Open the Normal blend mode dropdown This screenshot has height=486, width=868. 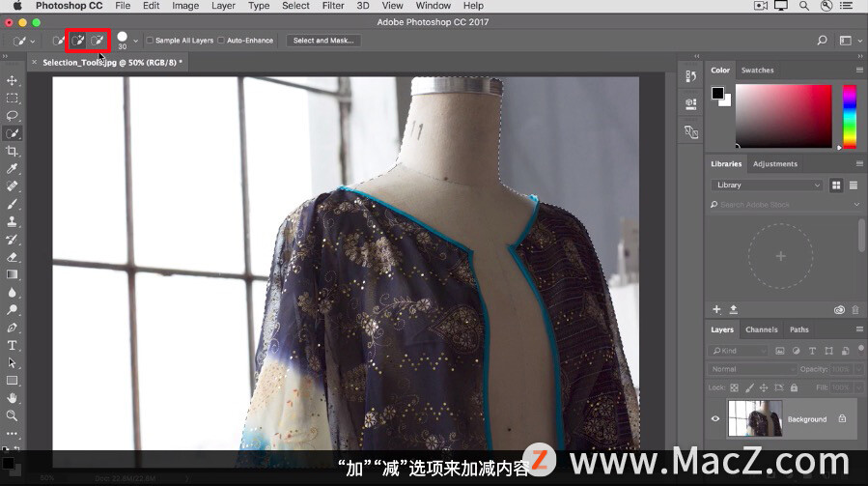751,369
